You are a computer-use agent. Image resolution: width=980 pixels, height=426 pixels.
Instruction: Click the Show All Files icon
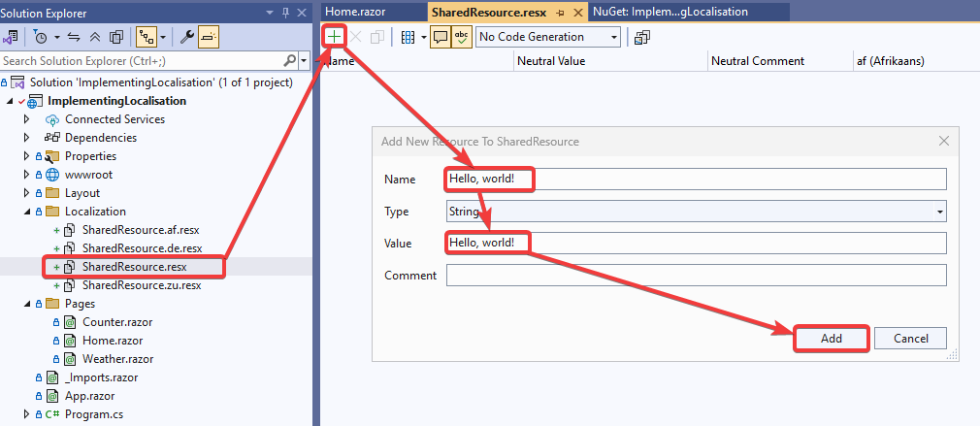(116, 37)
